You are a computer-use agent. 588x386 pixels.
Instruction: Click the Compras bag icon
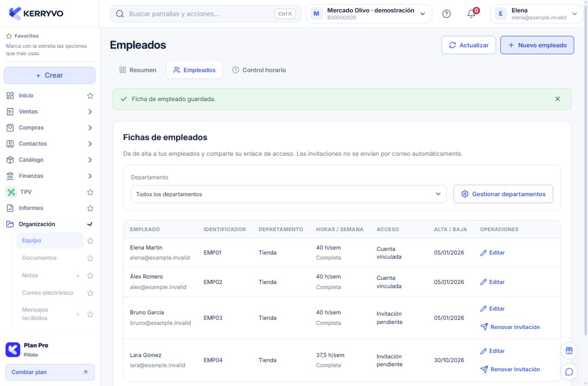pos(10,127)
